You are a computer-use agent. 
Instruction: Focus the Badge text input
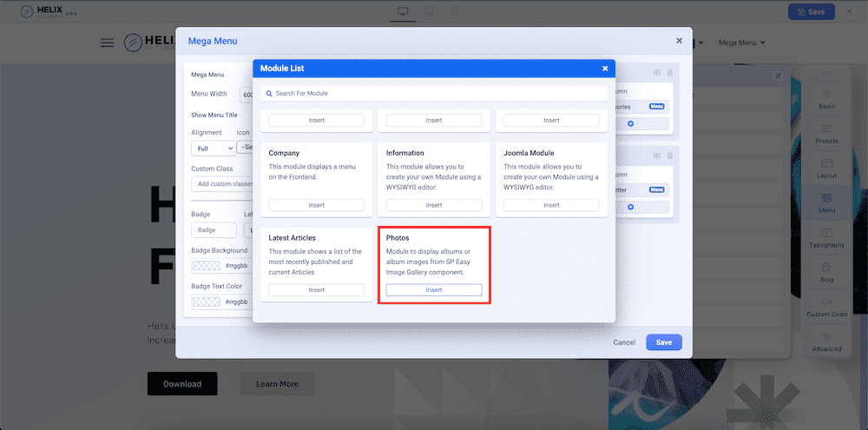click(214, 230)
